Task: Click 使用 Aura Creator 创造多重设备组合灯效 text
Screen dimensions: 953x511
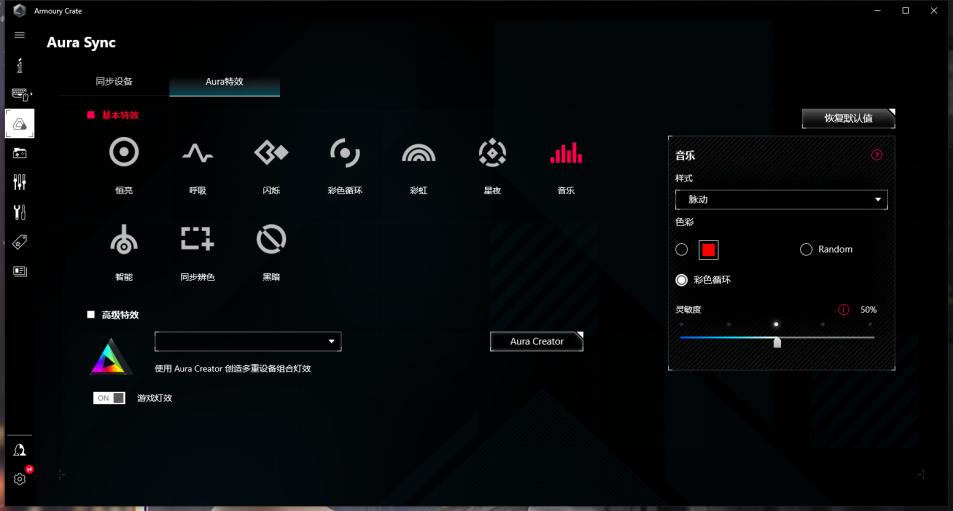Action: point(233,368)
